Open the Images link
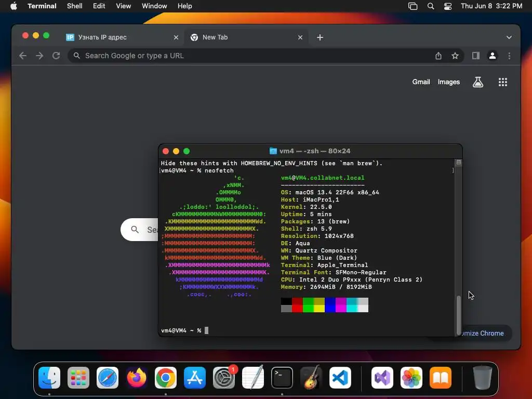 [x=448, y=82]
